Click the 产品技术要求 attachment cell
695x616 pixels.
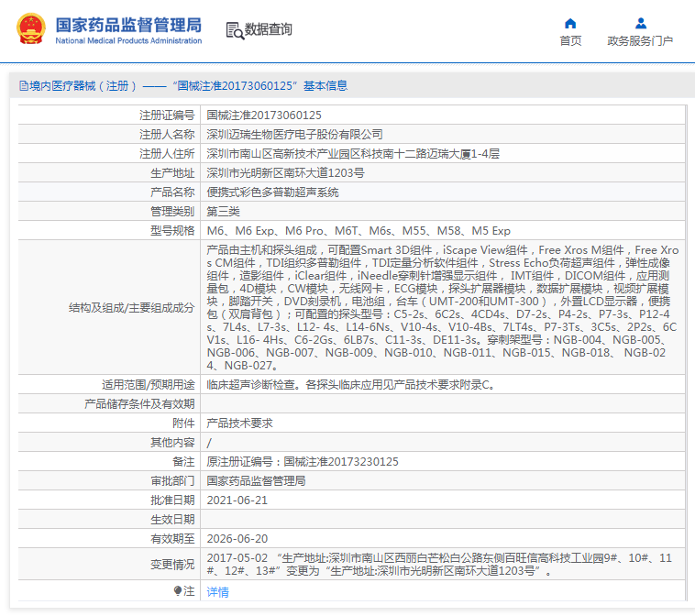coord(239,423)
